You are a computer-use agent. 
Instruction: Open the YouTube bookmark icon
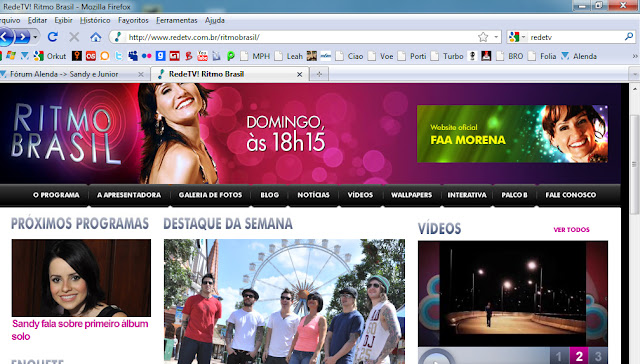[x=202, y=56]
